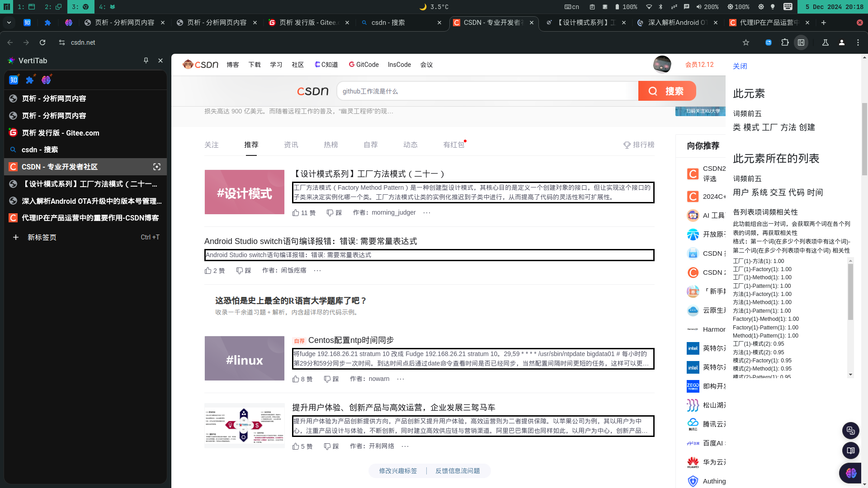Click the 踩 dislike icon under Centos article
The width and height of the screenshot is (868, 488).
point(327,379)
